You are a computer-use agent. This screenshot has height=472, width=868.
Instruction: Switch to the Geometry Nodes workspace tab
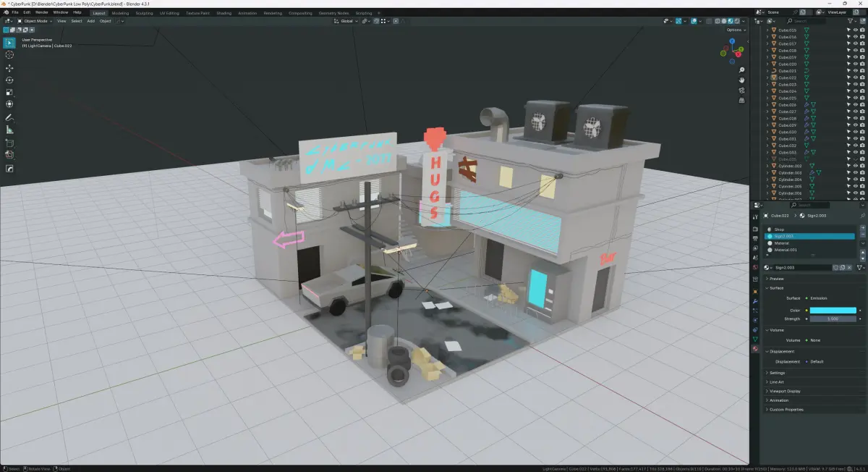click(x=333, y=13)
